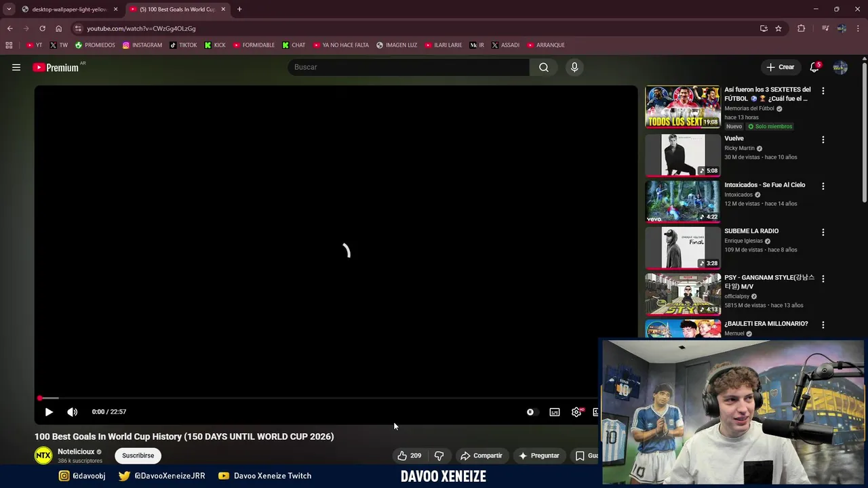This screenshot has height=488, width=868.
Task: Open the 'Todos los sextetes' thumbnail
Action: point(682,106)
